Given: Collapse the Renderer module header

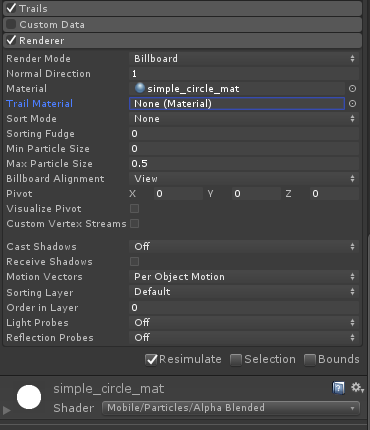Looking at the screenshot, I should pos(182,40).
